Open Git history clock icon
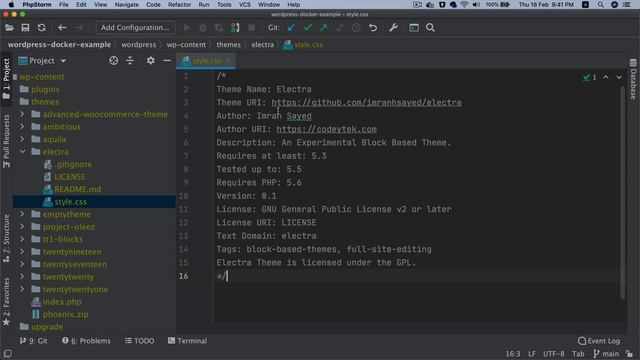This screenshot has width=640, height=360. (356, 28)
